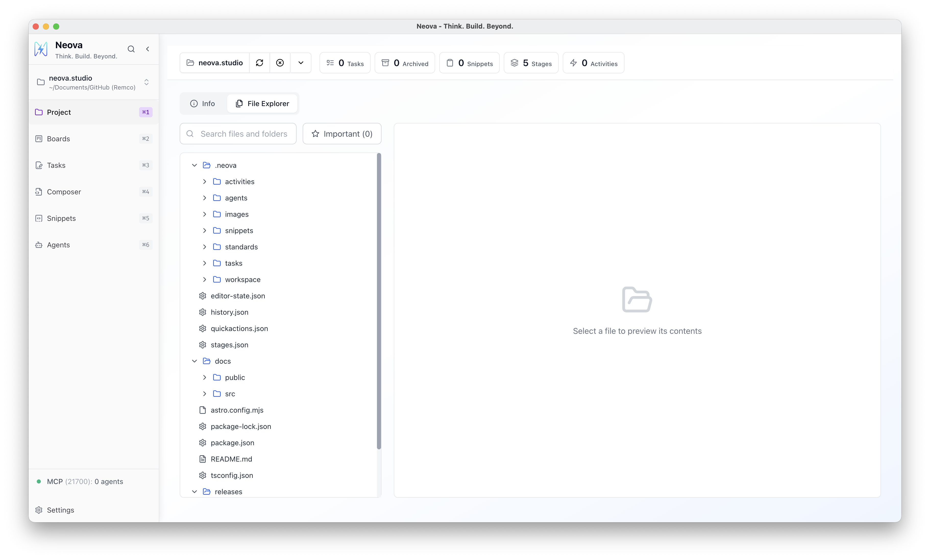Viewport: 930px width, 560px height.
Task: Toggle the Important files filter
Action: tap(341, 133)
